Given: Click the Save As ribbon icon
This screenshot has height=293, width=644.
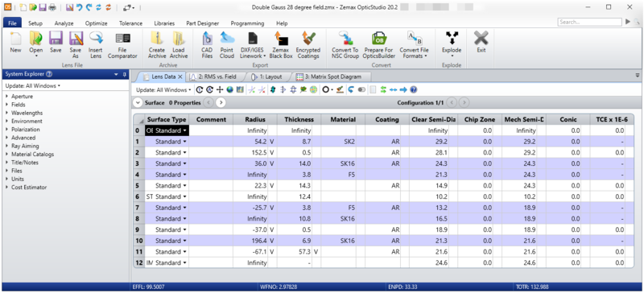Looking at the screenshot, I should click(76, 39).
